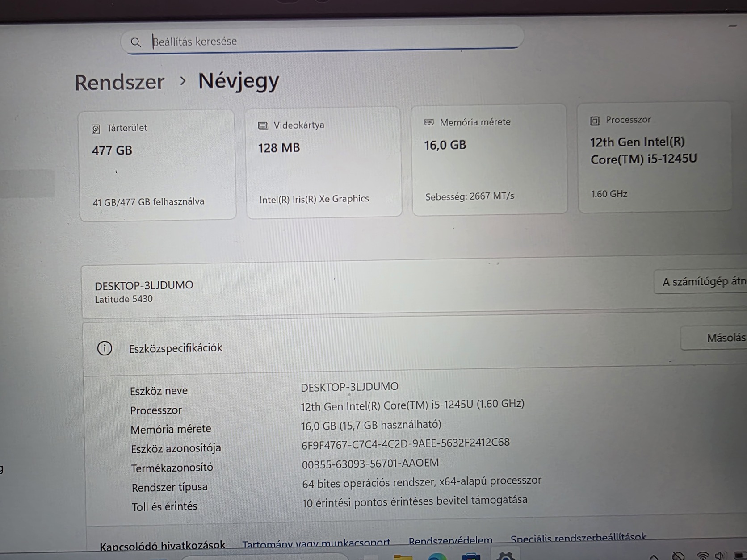Select the '477 GB' storage value
747x560 pixels.
click(112, 150)
